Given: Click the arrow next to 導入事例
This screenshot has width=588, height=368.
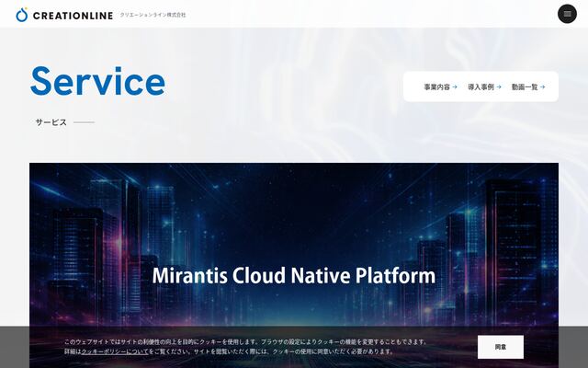Looking at the screenshot, I should 499,86.
